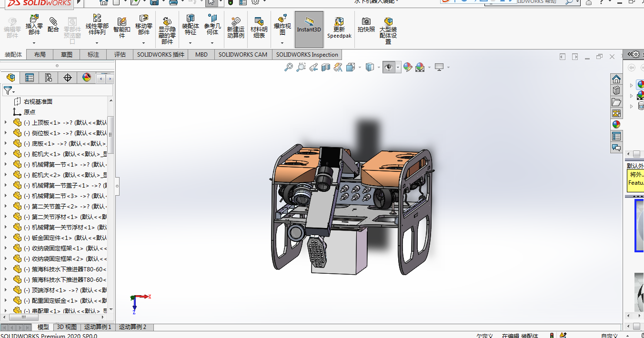The height and width of the screenshot is (338, 644).
Task: Open the SOLIDWORKS Inspection tab
Action: pos(307,55)
